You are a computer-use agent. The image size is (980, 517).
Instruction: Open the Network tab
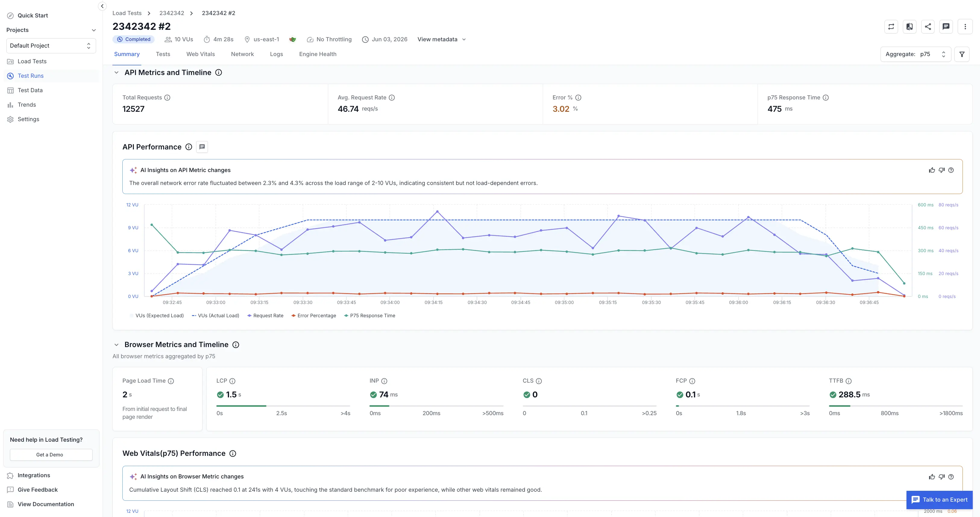[x=242, y=55]
